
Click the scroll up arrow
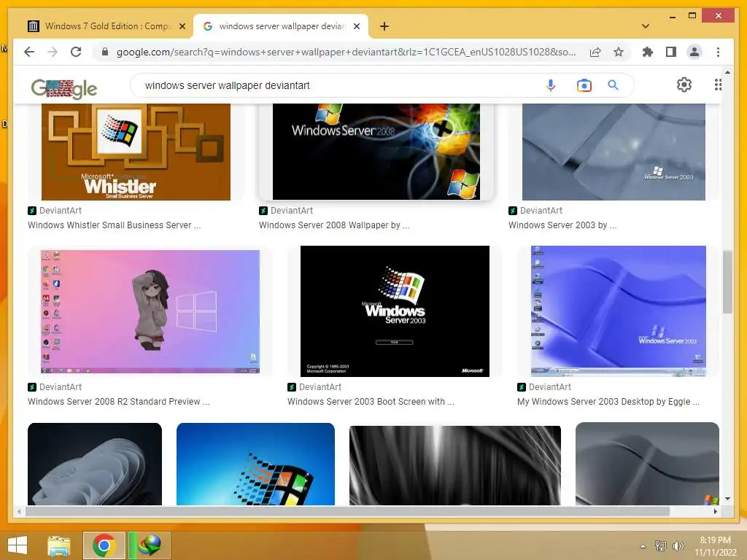tap(727, 72)
